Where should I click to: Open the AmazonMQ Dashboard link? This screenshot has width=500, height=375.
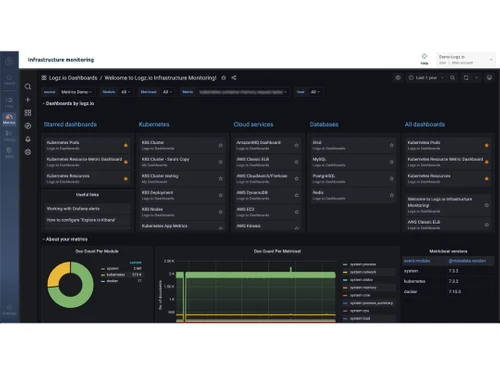267,145
